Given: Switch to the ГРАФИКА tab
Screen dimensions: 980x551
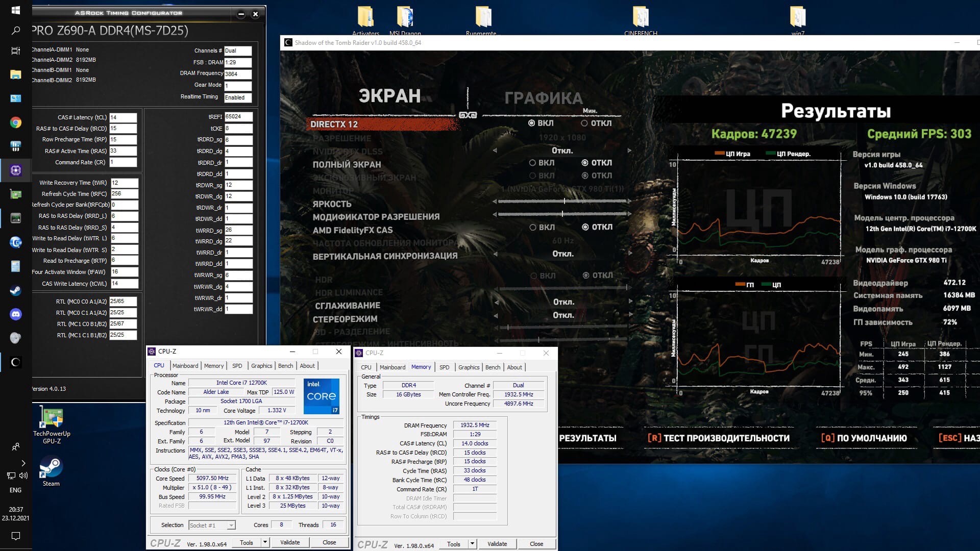Looking at the screenshot, I should point(543,98).
